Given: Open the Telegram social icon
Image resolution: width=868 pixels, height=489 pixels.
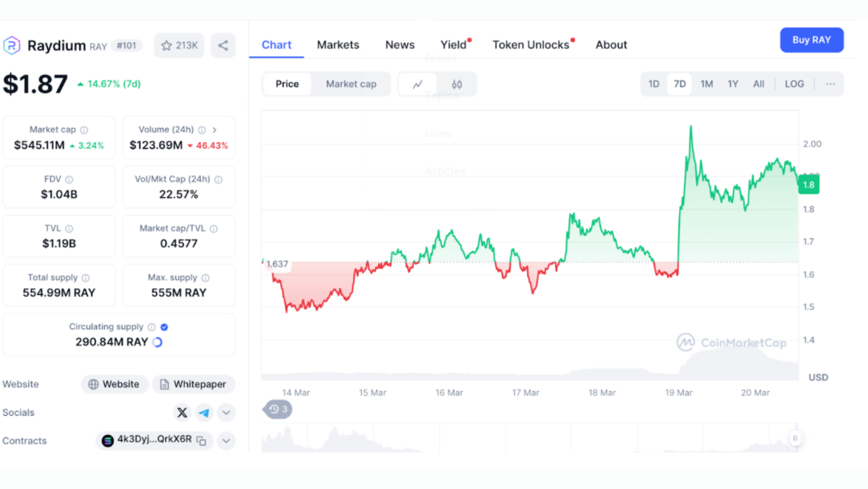Looking at the screenshot, I should [x=204, y=413].
